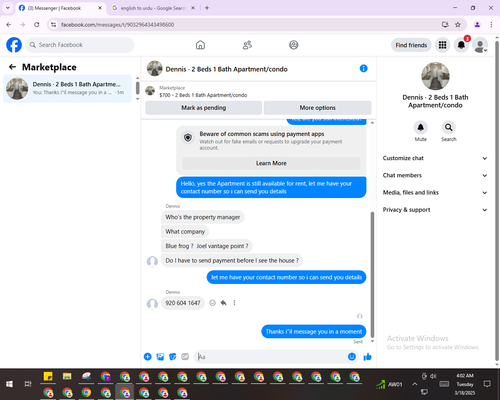This screenshot has height=400, width=500.
Task: Click the listing avatar in the chat header
Action: click(x=154, y=68)
